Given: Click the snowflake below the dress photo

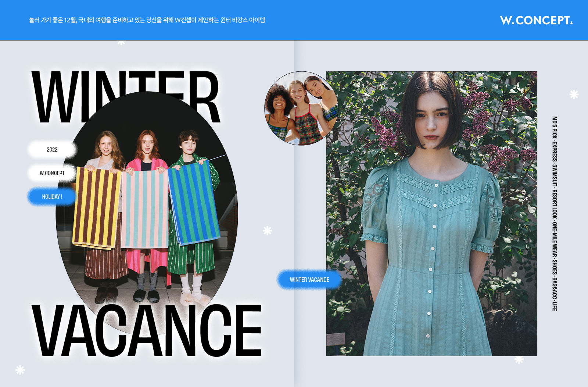Looking at the screenshot, I should 519,360.
